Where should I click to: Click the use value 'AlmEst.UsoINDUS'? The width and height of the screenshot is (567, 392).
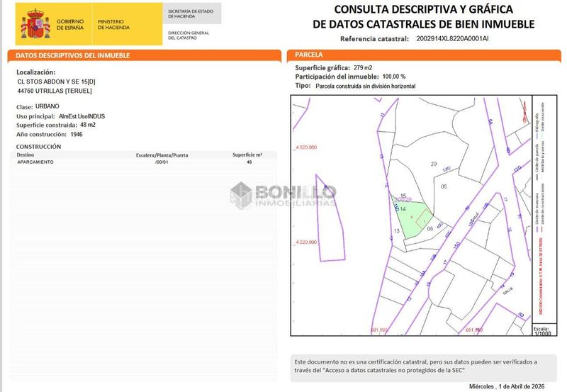[82, 116]
